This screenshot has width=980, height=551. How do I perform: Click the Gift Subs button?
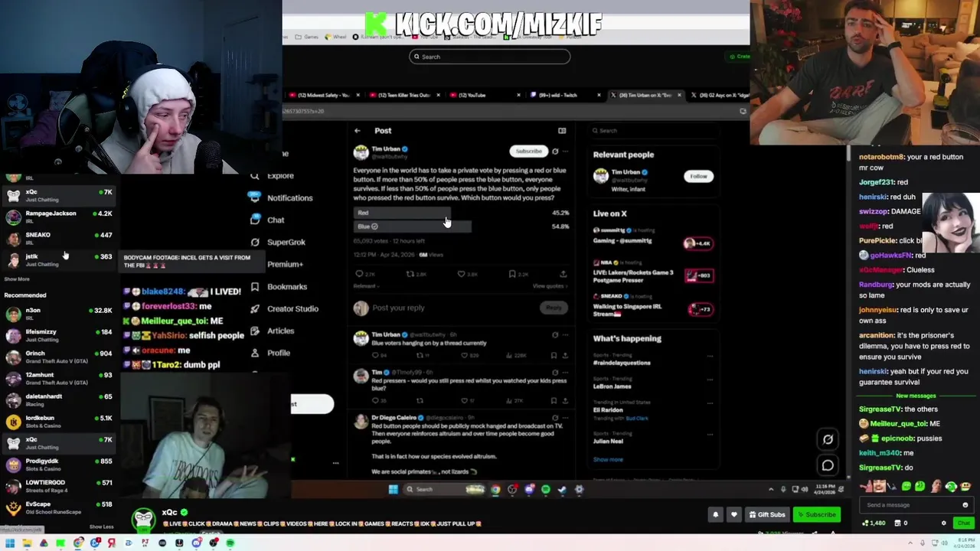pos(766,515)
